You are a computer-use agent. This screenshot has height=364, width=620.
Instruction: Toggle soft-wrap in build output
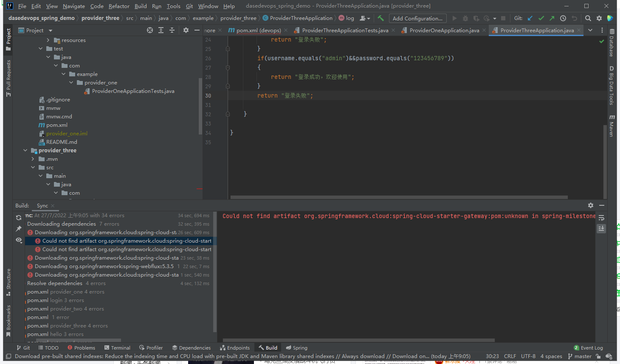click(601, 218)
